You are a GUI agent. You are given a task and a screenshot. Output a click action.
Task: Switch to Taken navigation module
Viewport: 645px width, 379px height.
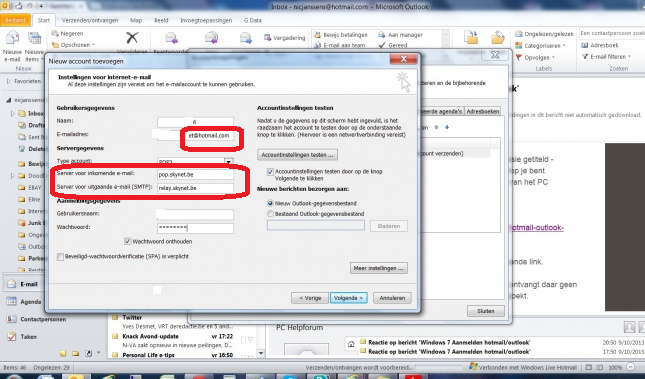[x=23, y=337]
